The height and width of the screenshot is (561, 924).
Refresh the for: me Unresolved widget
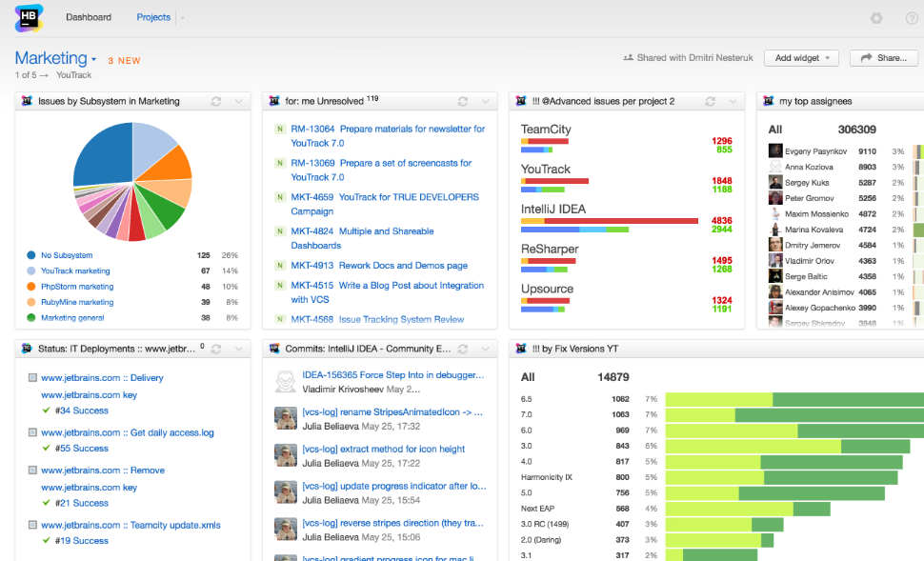coord(463,101)
